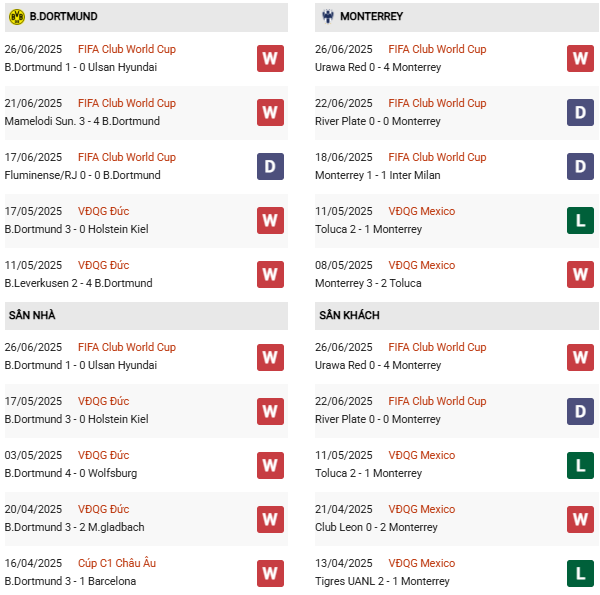Click the L badge for Toluca 2-1 Monterrey
Screen dimensions: 600x595
click(580, 221)
